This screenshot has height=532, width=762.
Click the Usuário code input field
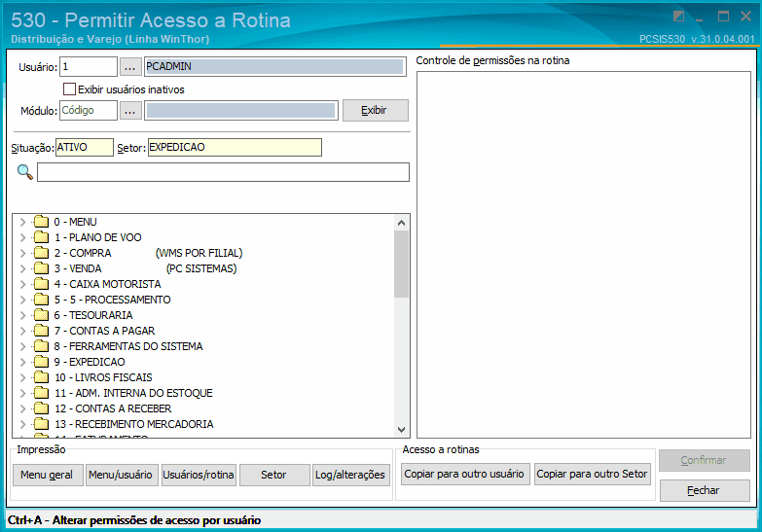coord(89,67)
